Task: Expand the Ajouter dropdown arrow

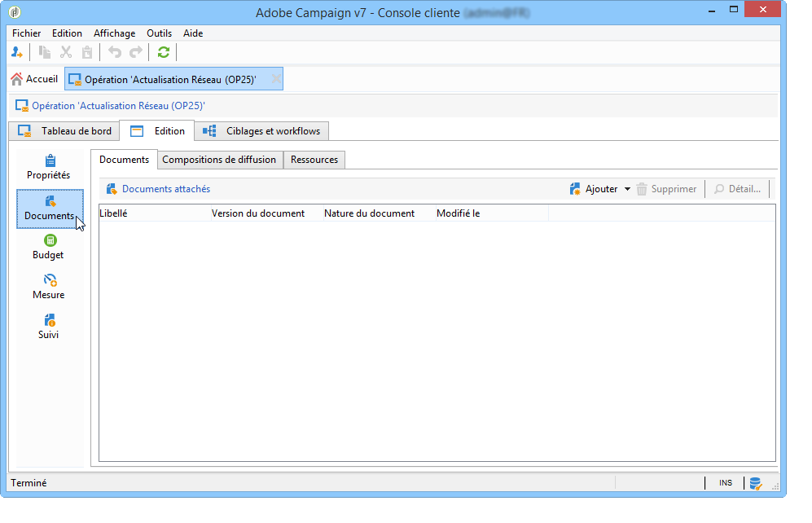Action: click(x=627, y=189)
